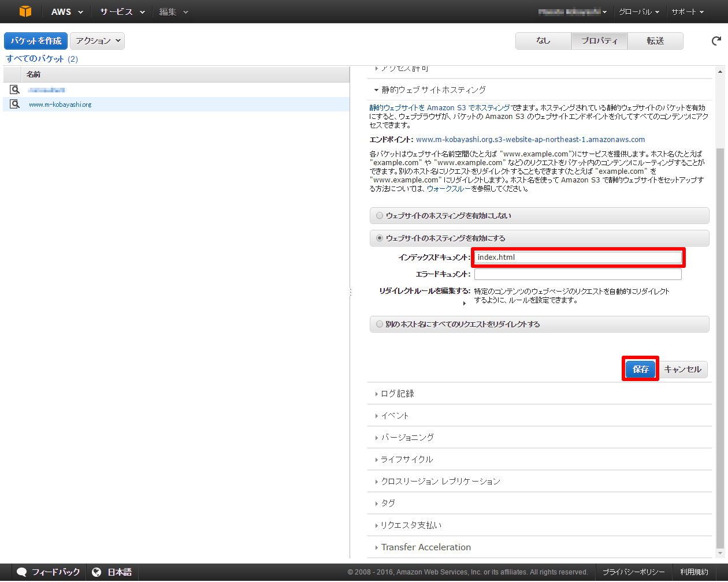Image resolution: width=728 pixels, height=582 pixels.
Task: Expand the リクエスタ支払い section
Action: [408, 525]
